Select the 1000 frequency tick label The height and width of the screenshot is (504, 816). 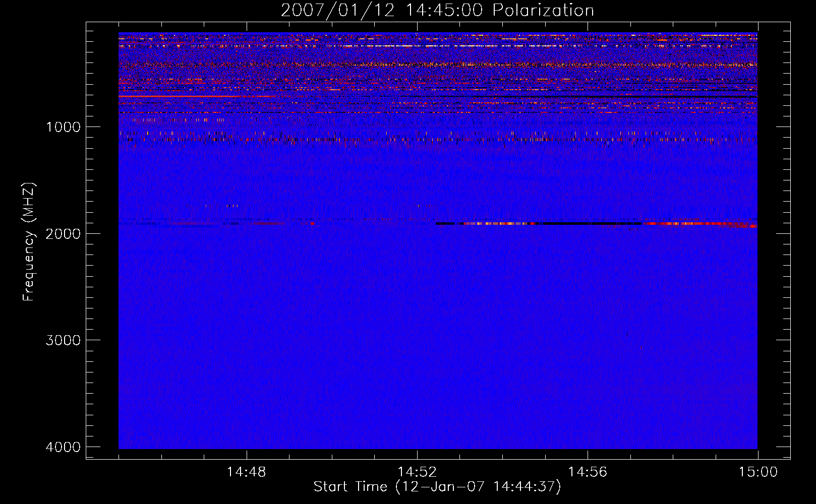click(x=63, y=127)
